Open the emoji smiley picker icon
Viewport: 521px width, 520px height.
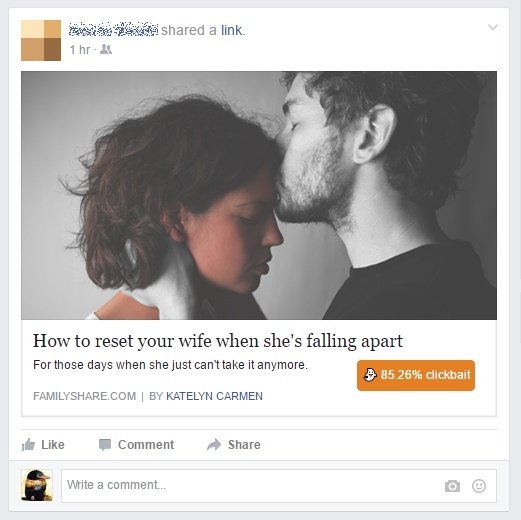[479, 486]
